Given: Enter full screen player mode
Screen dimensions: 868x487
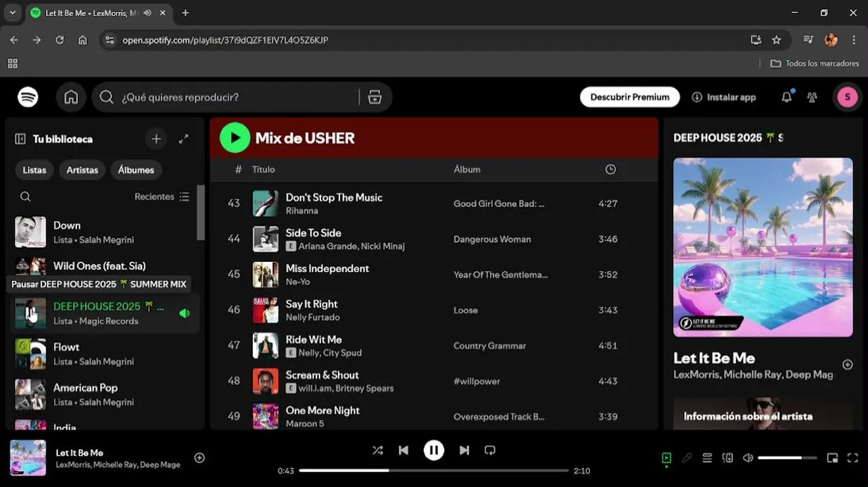Looking at the screenshot, I should [x=852, y=458].
